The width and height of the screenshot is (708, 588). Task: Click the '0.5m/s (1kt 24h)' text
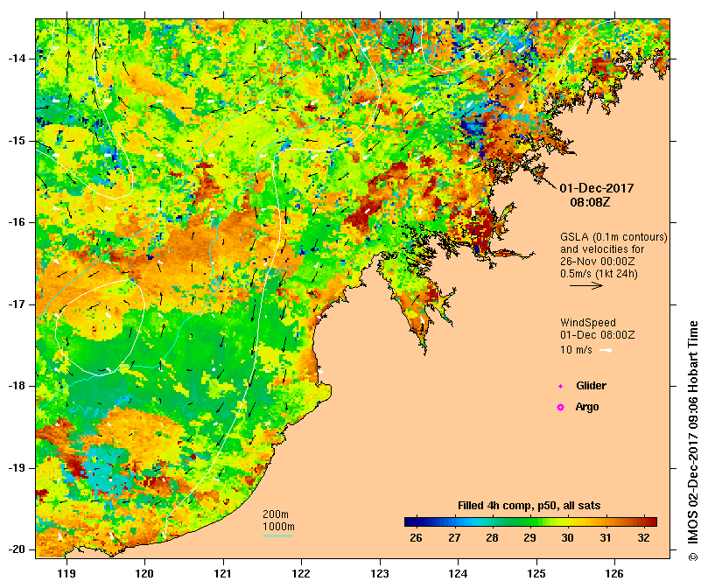pyautogui.click(x=599, y=274)
